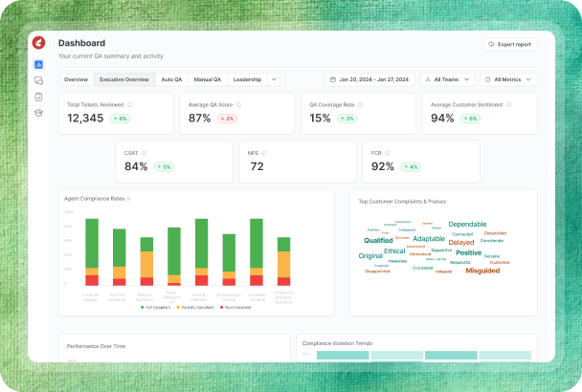Viewport: 582px width, 392px height.
Task: Click the word Misguided in word cloud
Action: (x=482, y=271)
